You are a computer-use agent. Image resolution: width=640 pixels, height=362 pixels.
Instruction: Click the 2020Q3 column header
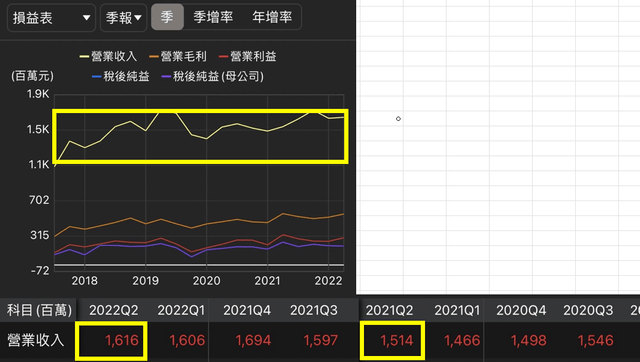pos(588,311)
